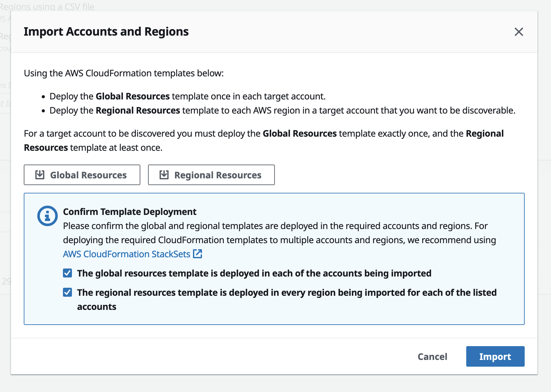Click the 'Confirm Template Deployment' heading
This screenshot has width=551, height=392.
(x=130, y=211)
